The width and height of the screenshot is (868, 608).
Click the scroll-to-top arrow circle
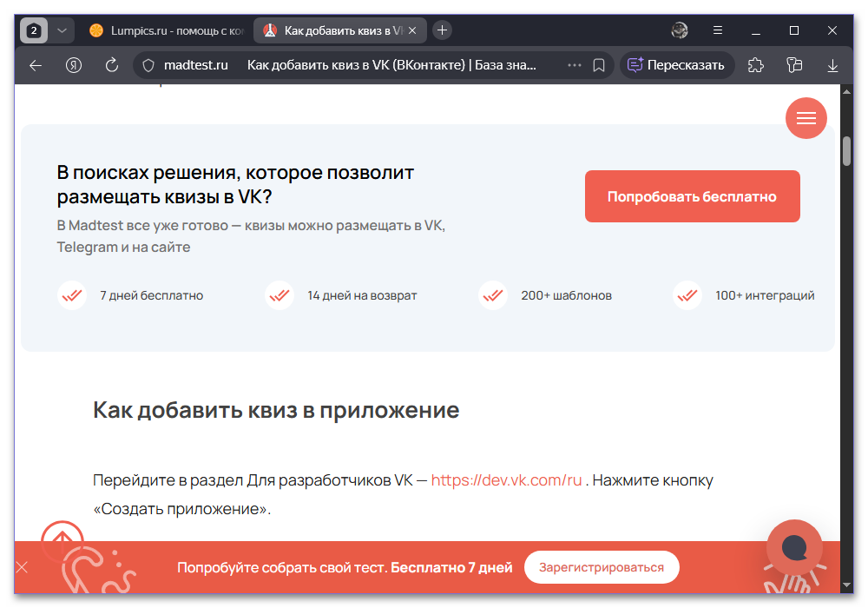[62, 532]
